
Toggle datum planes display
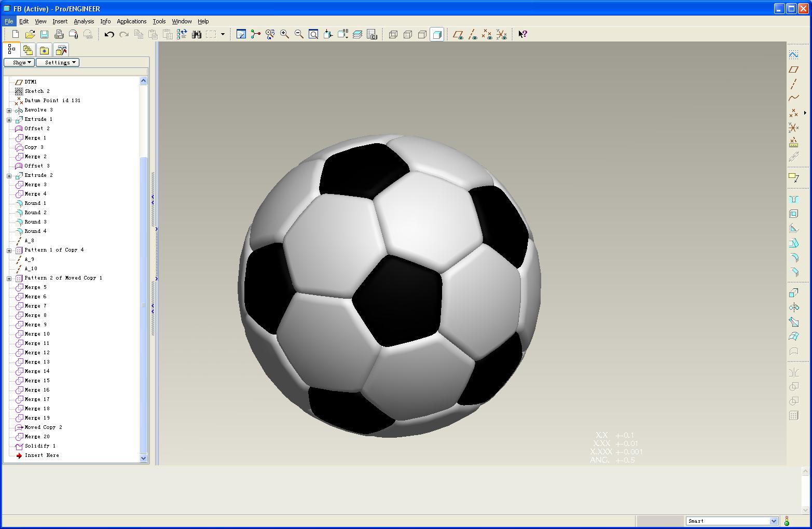tap(458, 34)
